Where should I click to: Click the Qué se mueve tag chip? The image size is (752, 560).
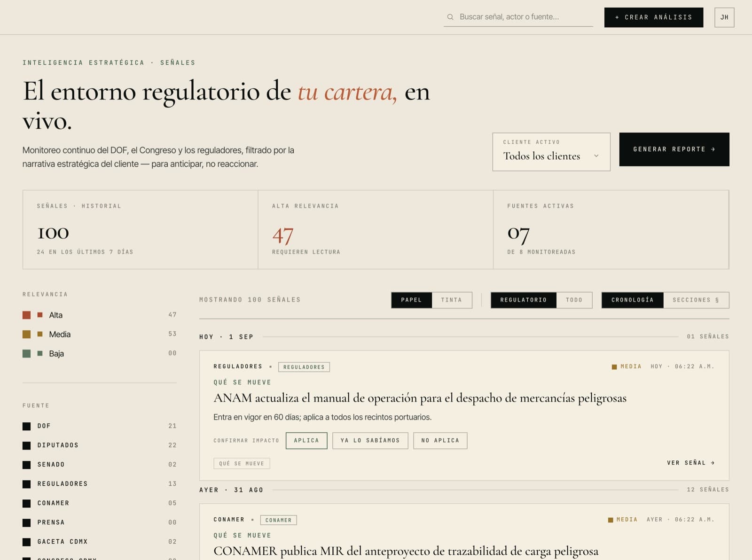pyautogui.click(x=242, y=463)
